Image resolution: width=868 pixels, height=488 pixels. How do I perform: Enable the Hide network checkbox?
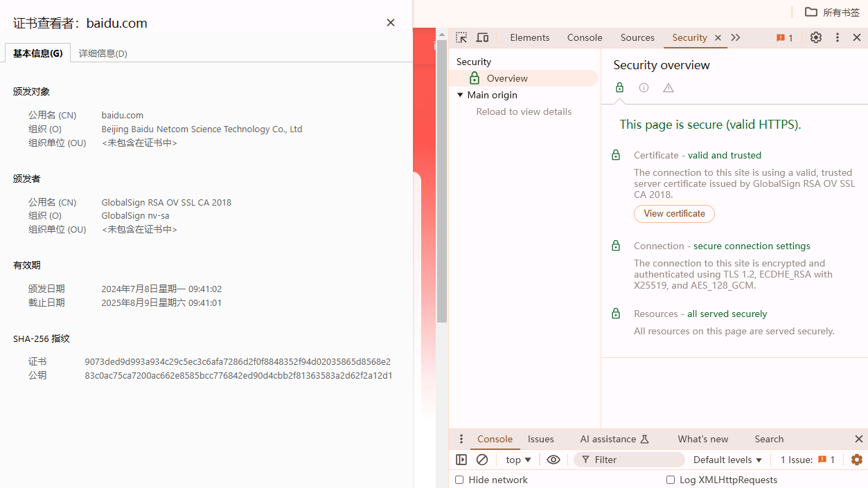tap(459, 480)
